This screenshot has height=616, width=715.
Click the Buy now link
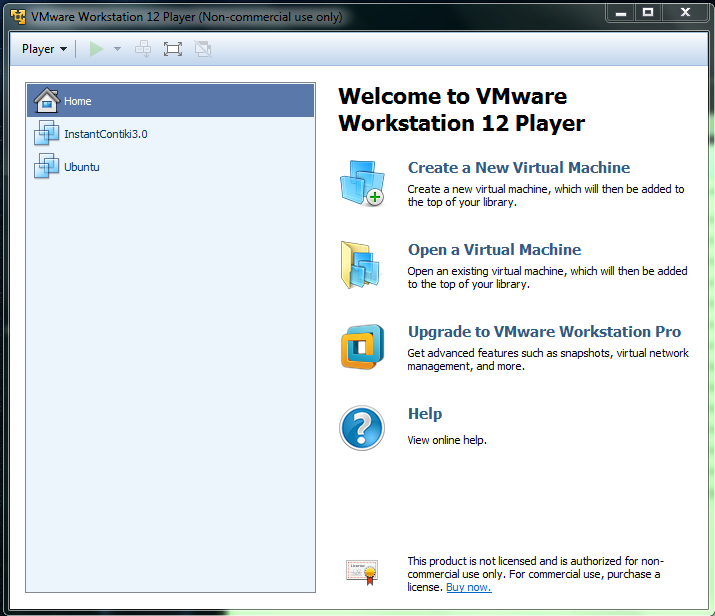click(469, 587)
